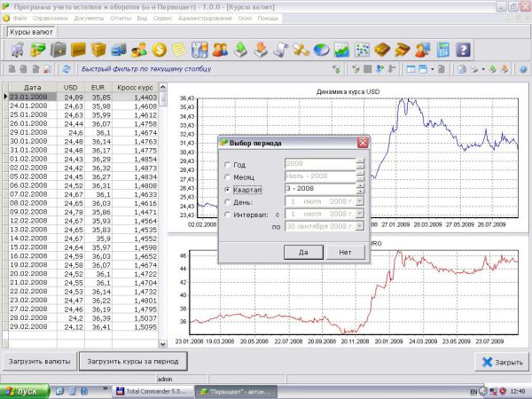Open the pie chart report icon

321,50
